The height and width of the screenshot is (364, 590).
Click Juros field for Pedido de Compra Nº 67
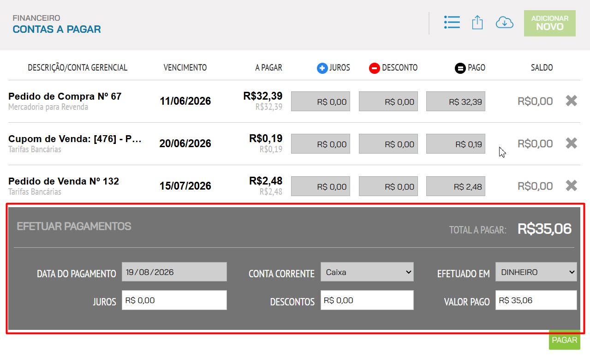click(321, 101)
